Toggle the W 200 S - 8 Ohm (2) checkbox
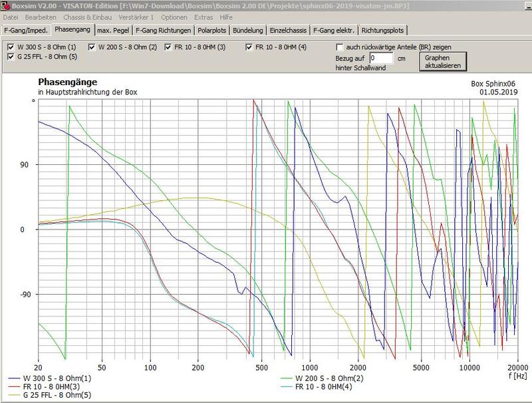Screen dimensions: 532x403 coord(92,47)
